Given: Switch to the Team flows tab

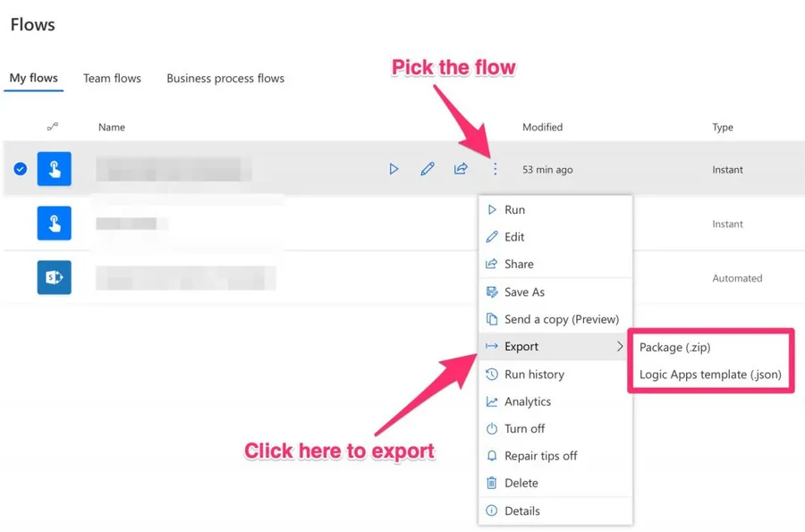Looking at the screenshot, I should pos(112,79).
